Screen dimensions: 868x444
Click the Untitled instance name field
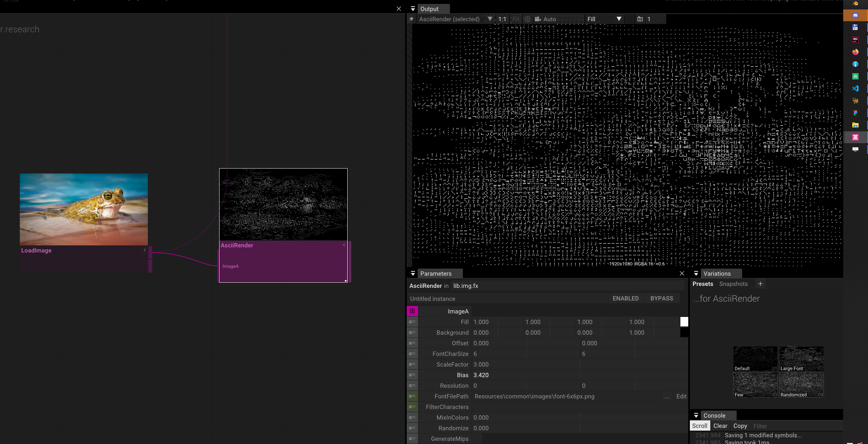[507, 298]
